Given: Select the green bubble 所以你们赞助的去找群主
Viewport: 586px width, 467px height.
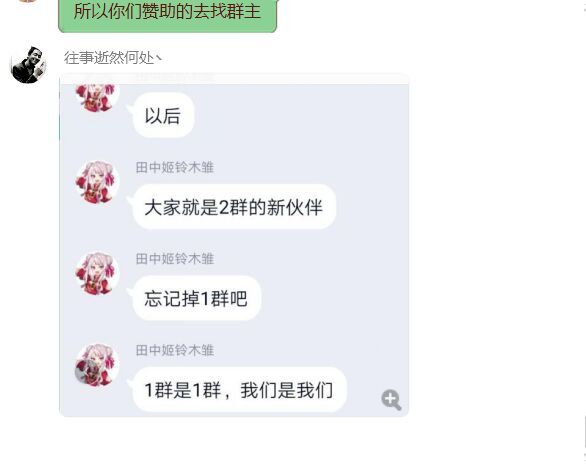Looking at the screenshot, I should [167, 15].
